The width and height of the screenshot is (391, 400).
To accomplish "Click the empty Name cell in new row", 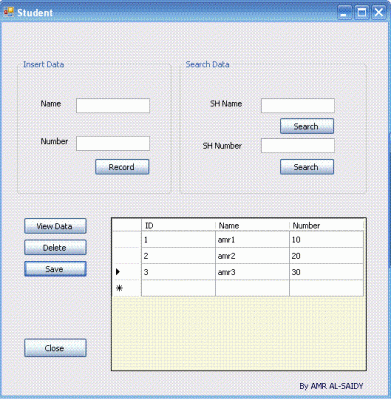I will tap(252, 288).
